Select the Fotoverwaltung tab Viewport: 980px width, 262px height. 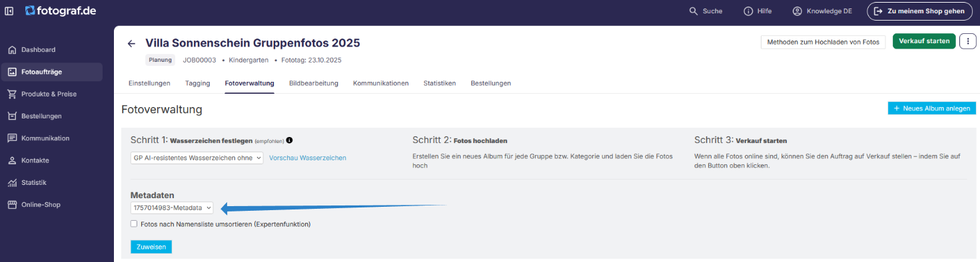click(250, 83)
